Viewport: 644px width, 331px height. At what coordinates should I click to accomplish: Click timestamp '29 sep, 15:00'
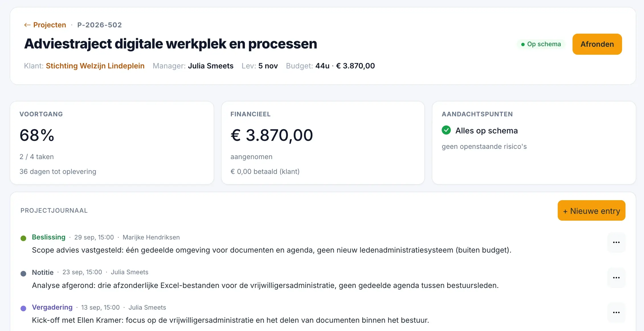(x=94, y=237)
